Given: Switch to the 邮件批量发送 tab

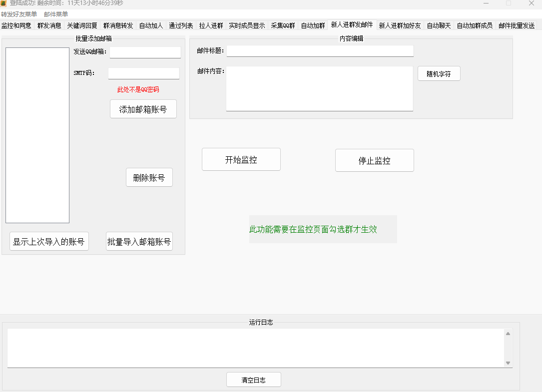Looking at the screenshot, I should point(517,25).
